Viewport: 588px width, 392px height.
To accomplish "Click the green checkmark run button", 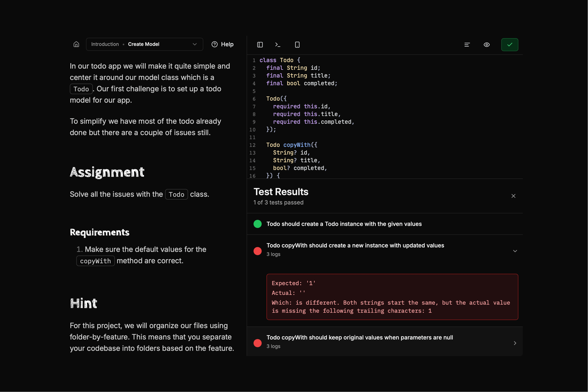I will [509, 45].
